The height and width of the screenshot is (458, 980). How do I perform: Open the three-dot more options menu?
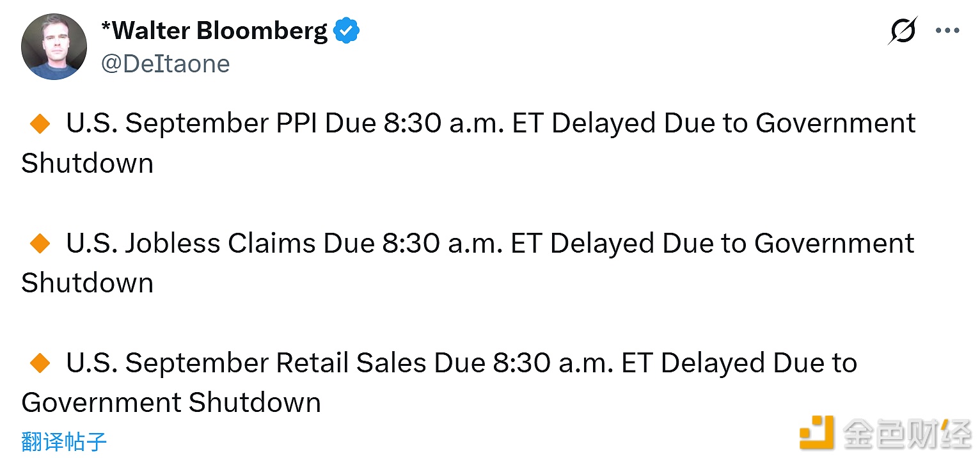pyautogui.click(x=947, y=31)
